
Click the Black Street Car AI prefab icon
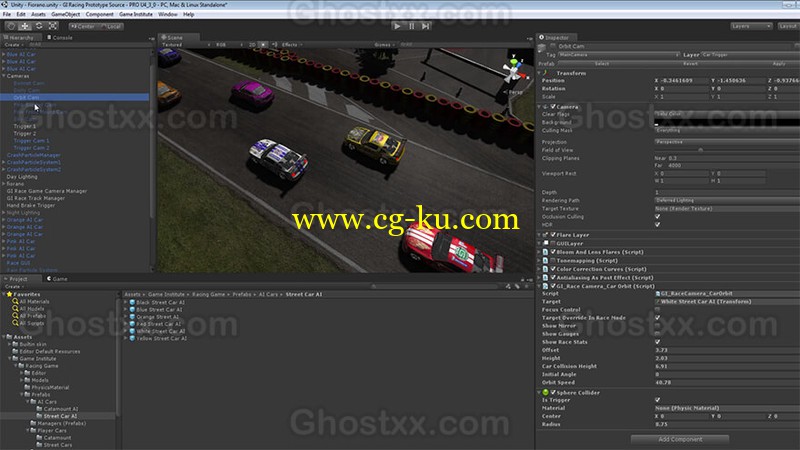tap(132, 302)
